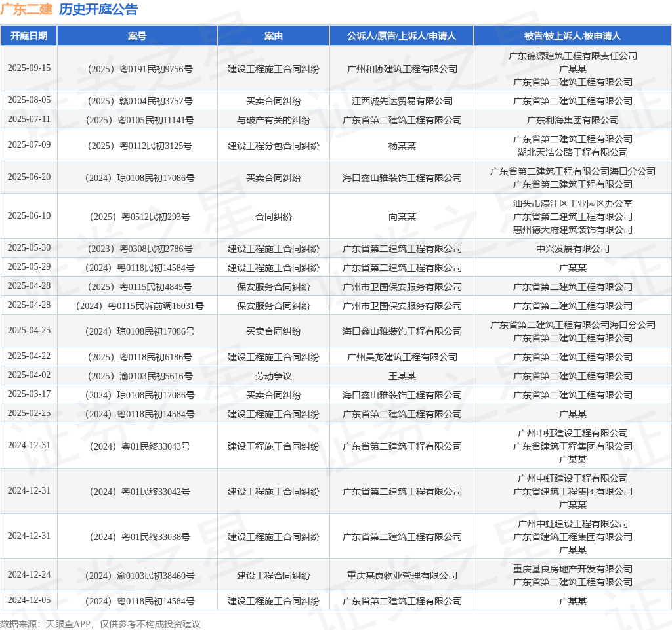The image size is (672, 630).
Task: Click defendant 广东利海集团有限公司
Action: (x=572, y=120)
